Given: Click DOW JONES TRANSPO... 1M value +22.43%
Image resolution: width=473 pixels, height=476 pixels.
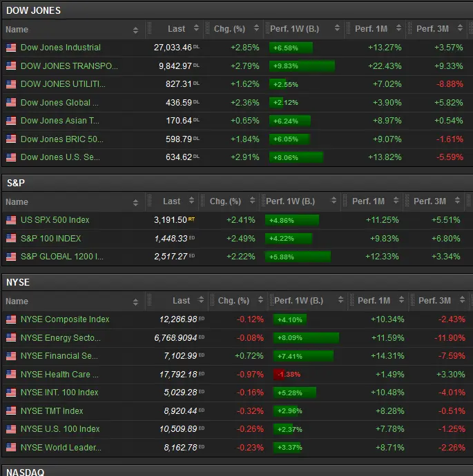Looking at the screenshot, I should click(x=385, y=66).
